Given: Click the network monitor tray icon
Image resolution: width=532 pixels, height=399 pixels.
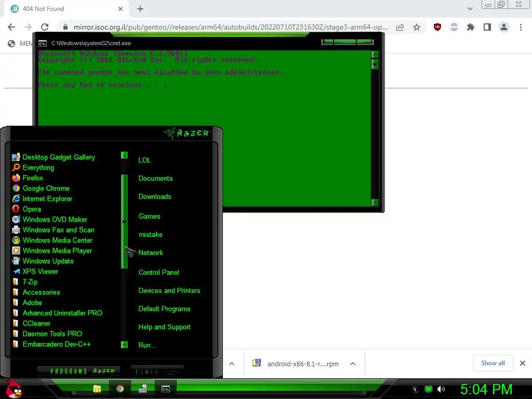Looking at the screenshot, I should (x=429, y=389).
